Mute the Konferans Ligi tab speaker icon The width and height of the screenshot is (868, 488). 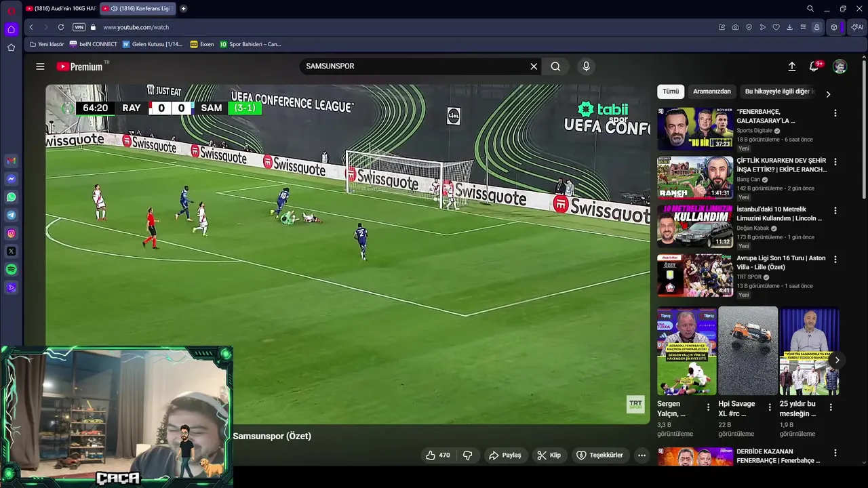[x=114, y=9]
